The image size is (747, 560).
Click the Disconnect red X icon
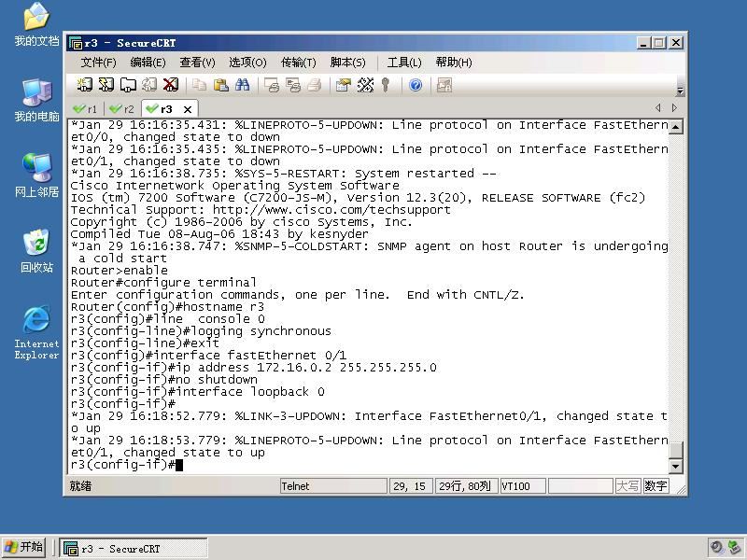(x=171, y=85)
